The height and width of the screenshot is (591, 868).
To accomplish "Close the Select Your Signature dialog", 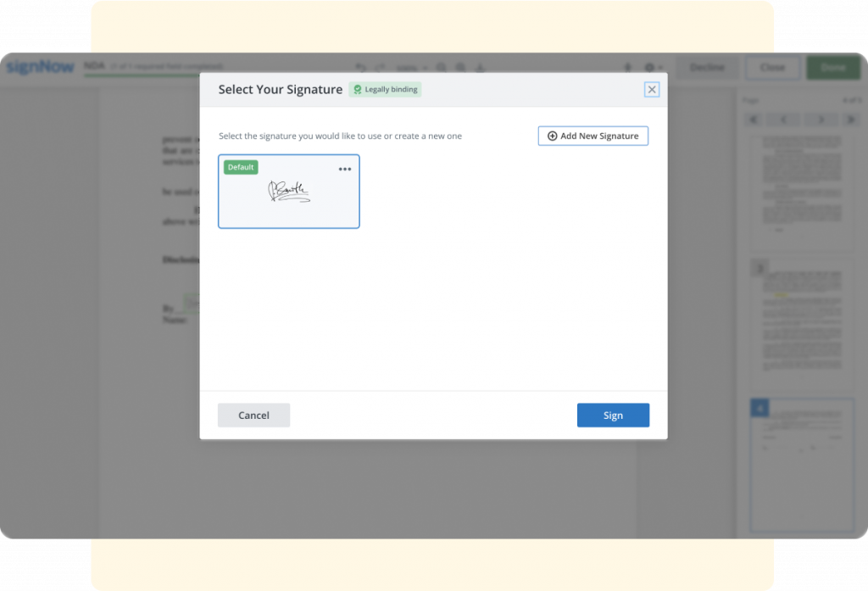I will tap(652, 89).
